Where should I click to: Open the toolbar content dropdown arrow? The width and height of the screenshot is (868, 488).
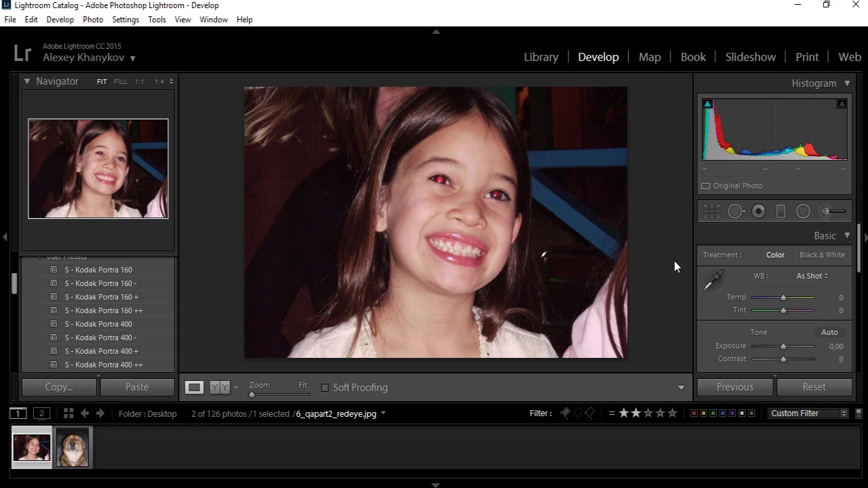tap(681, 388)
